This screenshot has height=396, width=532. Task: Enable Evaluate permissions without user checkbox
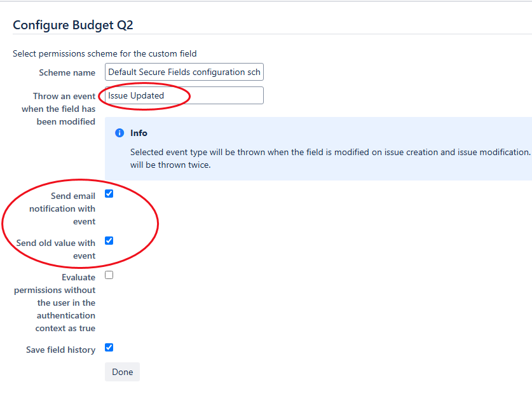coord(109,275)
